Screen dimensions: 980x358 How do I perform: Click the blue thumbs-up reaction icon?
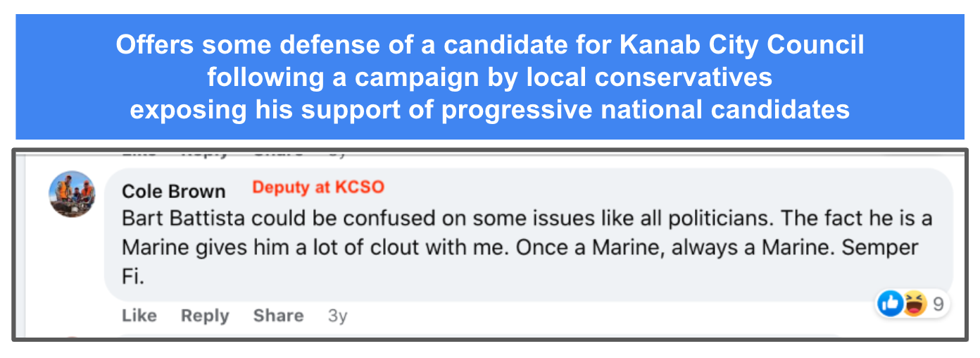click(x=890, y=304)
